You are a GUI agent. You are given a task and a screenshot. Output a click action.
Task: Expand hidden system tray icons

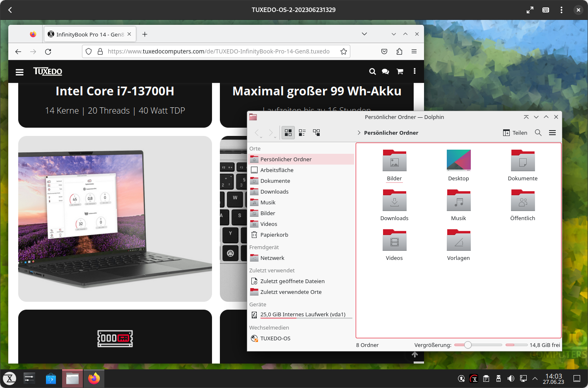point(535,378)
